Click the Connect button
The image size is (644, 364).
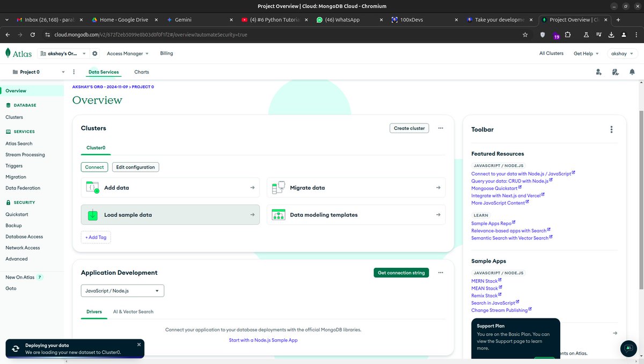click(94, 167)
